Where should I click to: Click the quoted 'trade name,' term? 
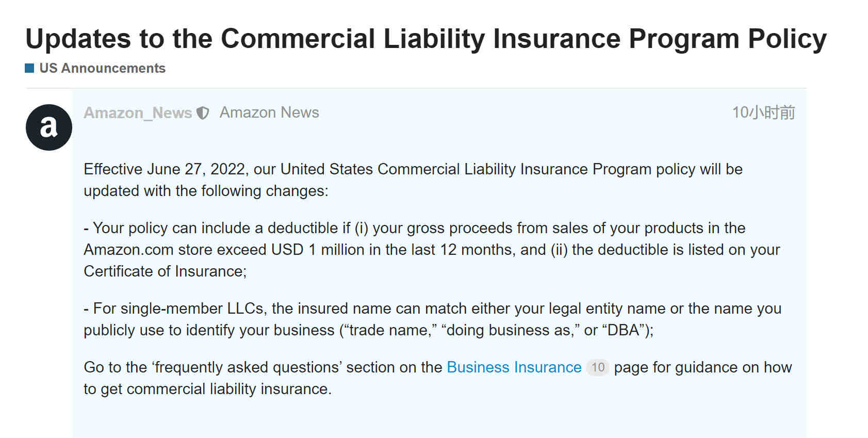tap(391, 330)
